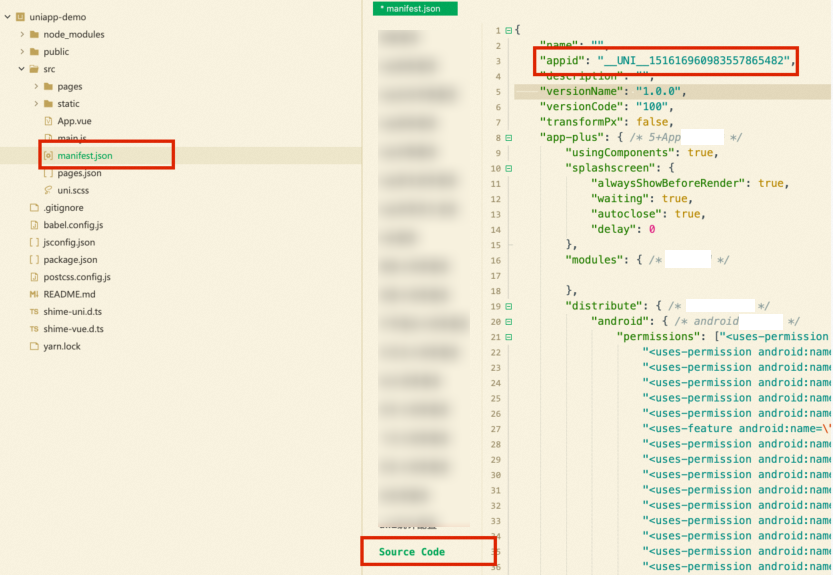The image size is (833, 575).
Task: Open App.vue in the file tree
Action: [74, 121]
